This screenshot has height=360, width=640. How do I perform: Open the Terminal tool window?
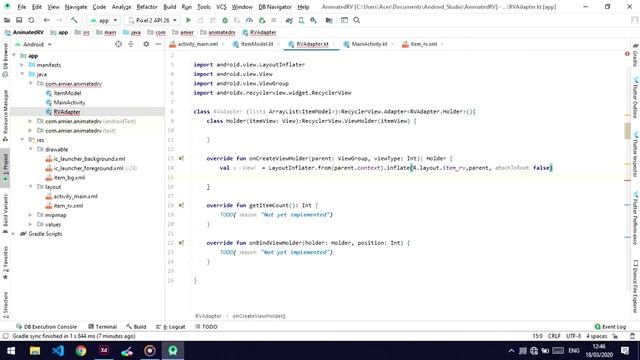pos(102,327)
